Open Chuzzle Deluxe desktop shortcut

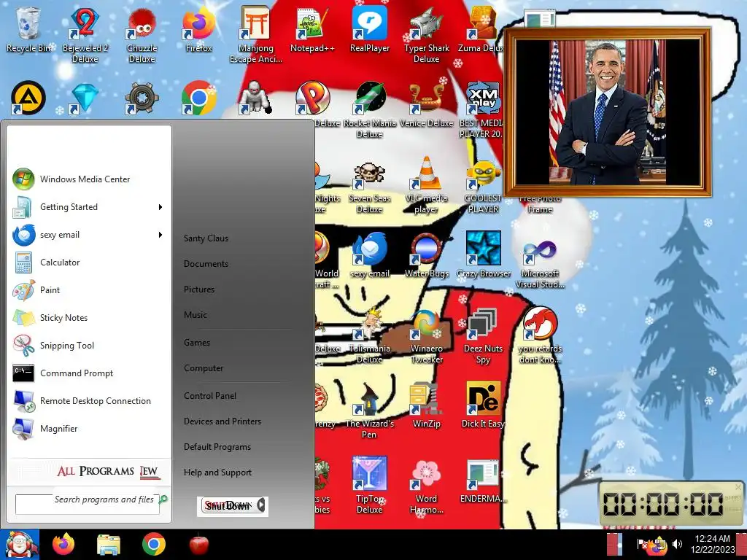point(142,36)
